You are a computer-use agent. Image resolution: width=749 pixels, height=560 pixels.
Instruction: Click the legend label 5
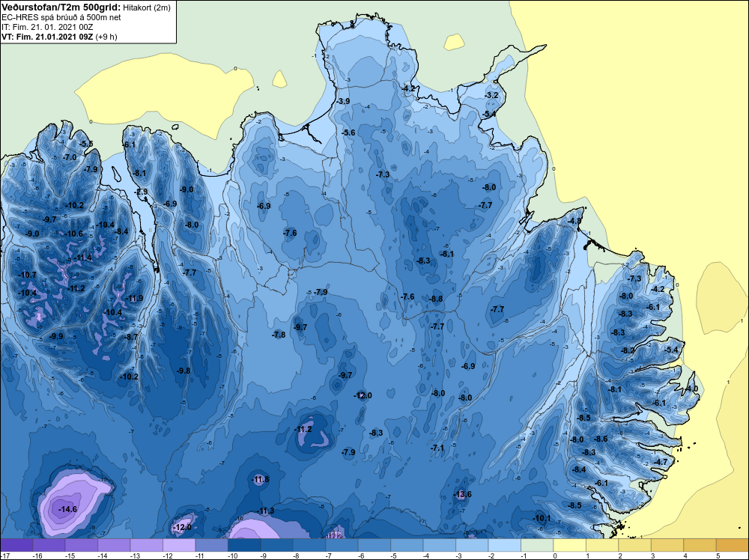719,556
